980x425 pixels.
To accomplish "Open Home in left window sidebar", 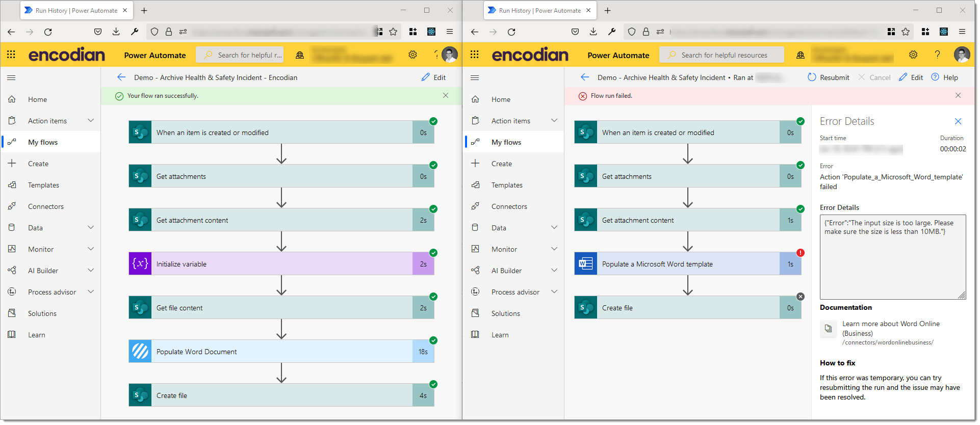I will point(50,99).
